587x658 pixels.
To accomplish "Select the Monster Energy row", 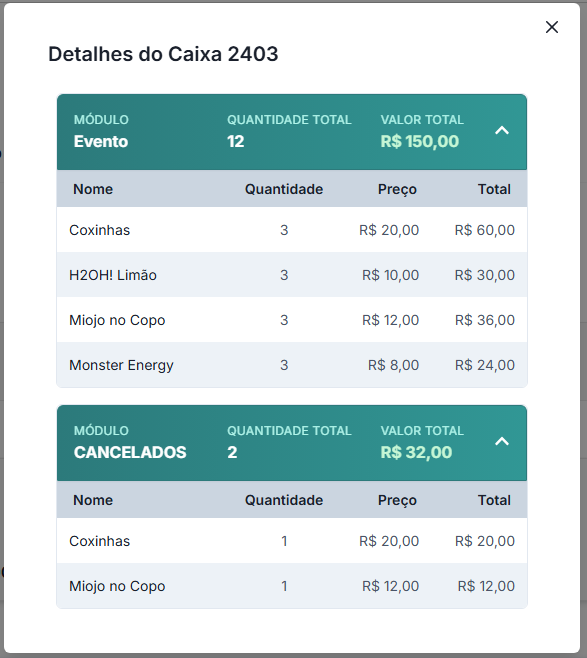I will click(292, 365).
